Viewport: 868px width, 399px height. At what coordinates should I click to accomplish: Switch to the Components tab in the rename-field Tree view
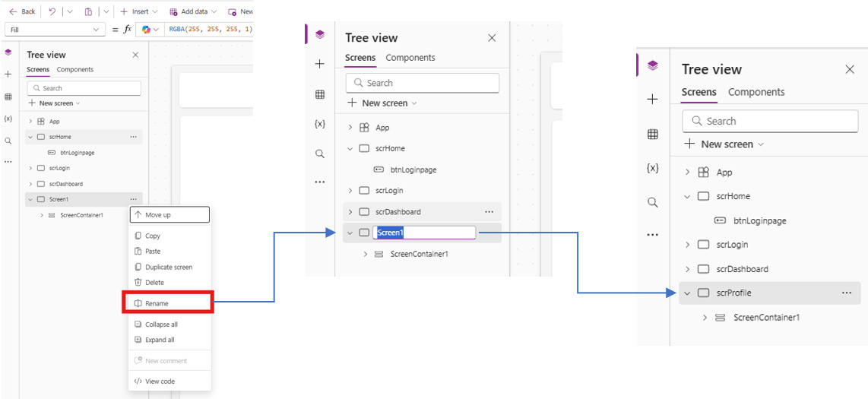(410, 58)
